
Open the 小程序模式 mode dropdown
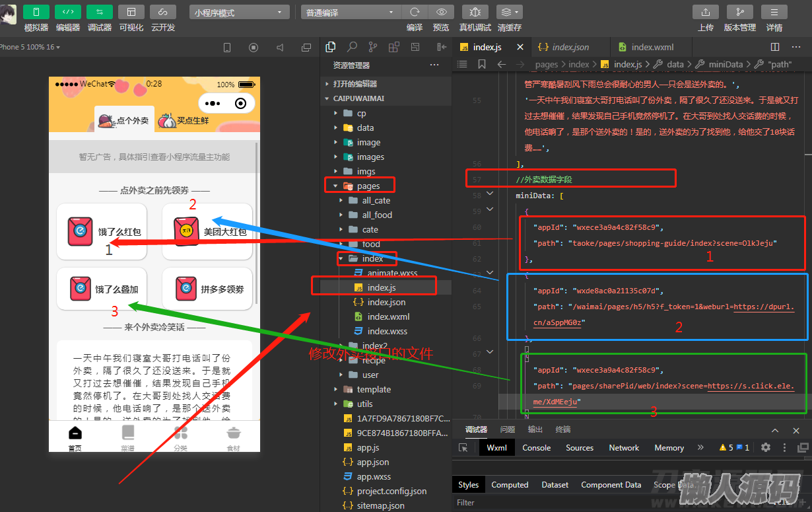tap(239, 13)
